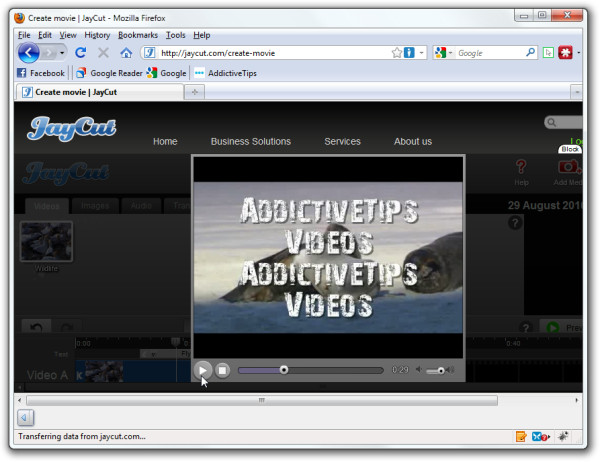Open the address bar history dropdown
The image size is (600, 462).
coord(421,52)
